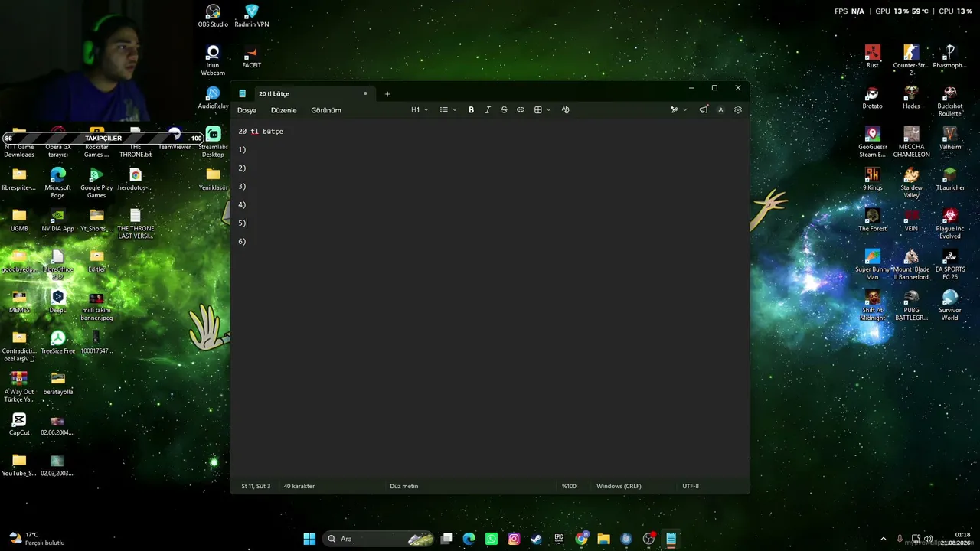Screen dimensions: 980x551
Task: Select the Phasmophobia desktop icon
Action: [949, 57]
